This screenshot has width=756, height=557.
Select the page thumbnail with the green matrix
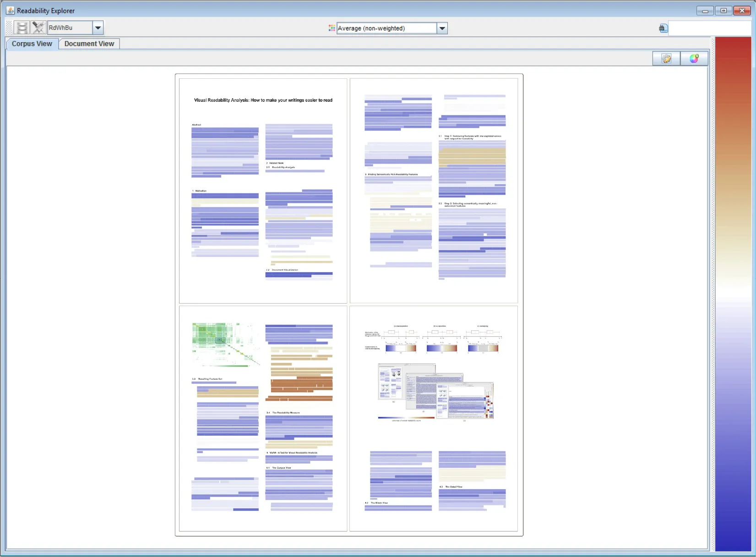click(263, 419)
